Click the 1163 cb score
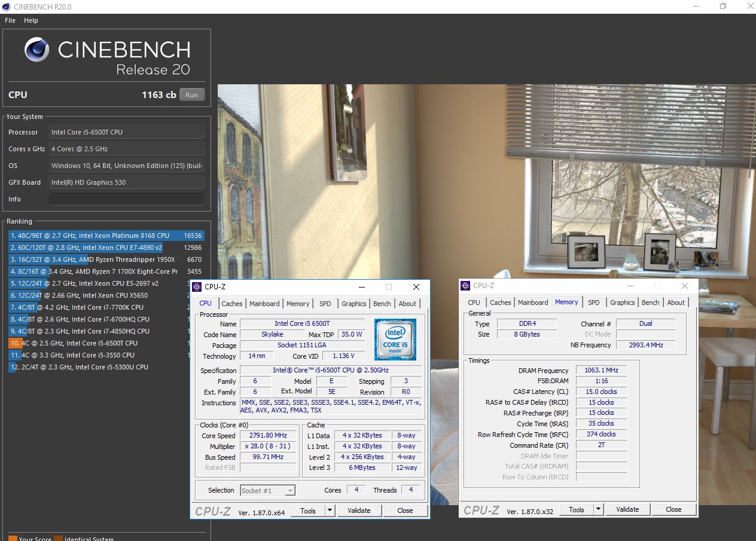756x541 pixels. (158, 94)
